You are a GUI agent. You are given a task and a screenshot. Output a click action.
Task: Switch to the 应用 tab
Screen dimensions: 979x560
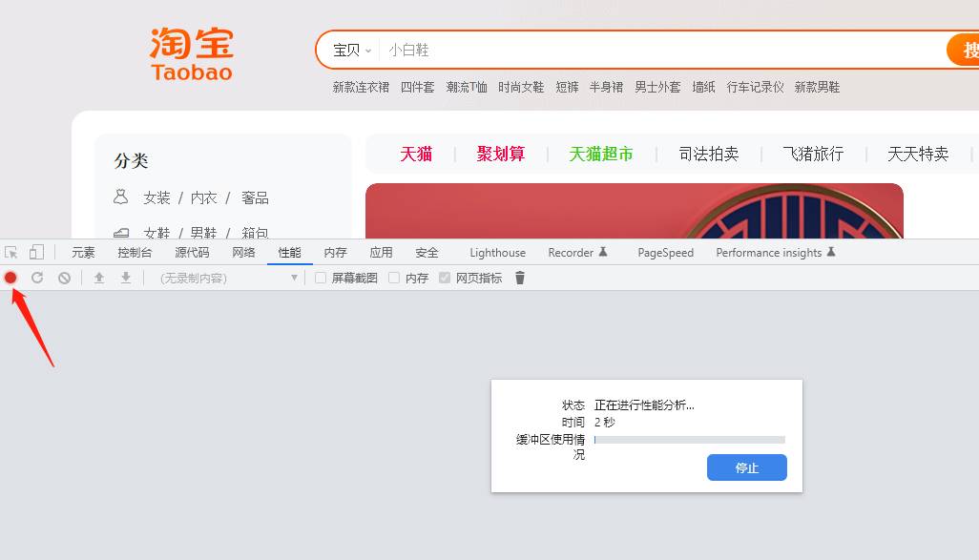(x=381, y=252)
